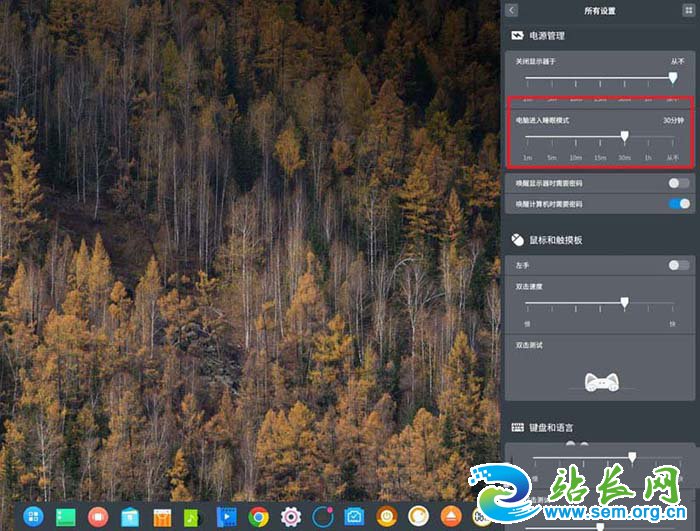The height and width of the screenshot is (531, 700).
Task: Click the power button icon in dock
Action: 387,516
